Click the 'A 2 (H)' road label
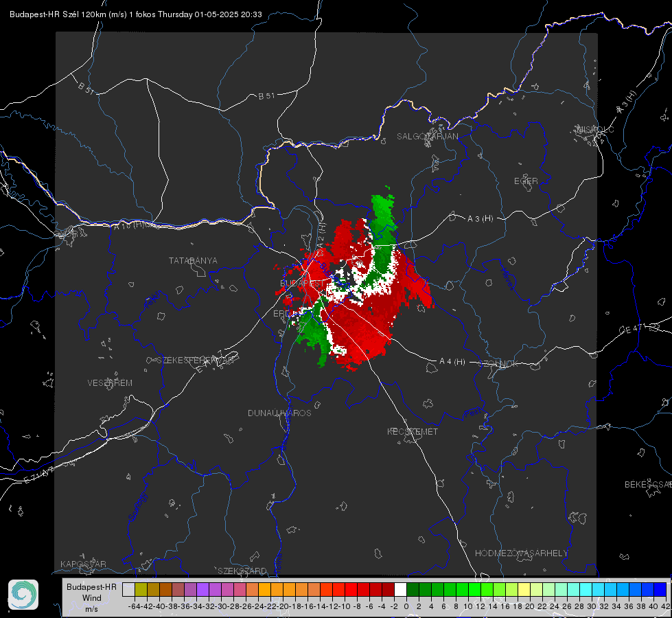The width and height of the screenshot is (672, 618). (x=321, y=235)
